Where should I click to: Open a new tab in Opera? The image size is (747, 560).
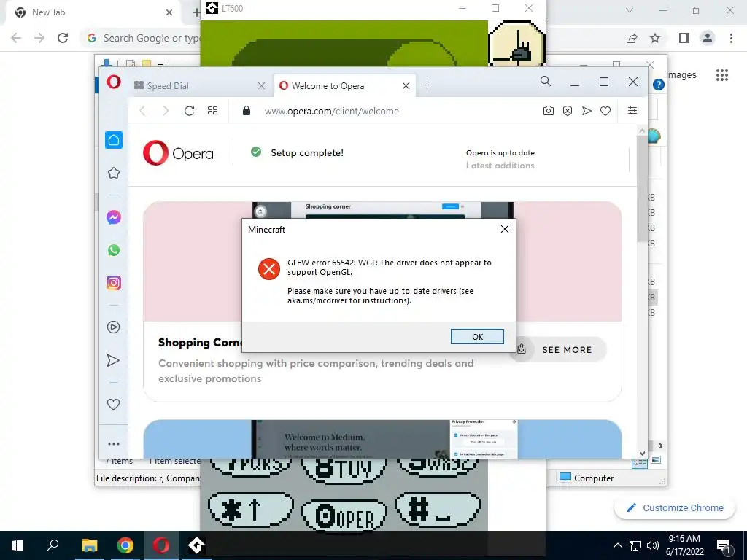[x=427, y=85]
